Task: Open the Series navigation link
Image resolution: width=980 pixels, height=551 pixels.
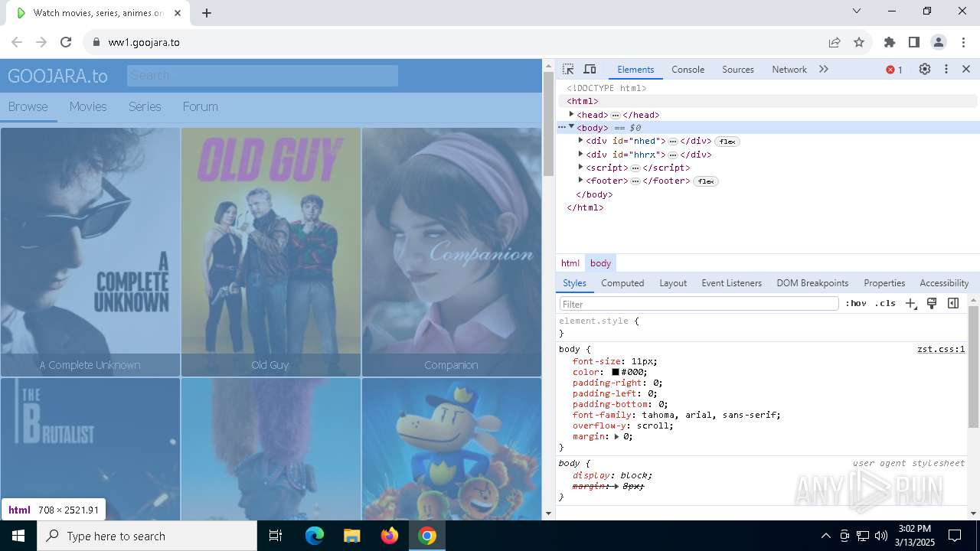Action: tap(145, 106)
